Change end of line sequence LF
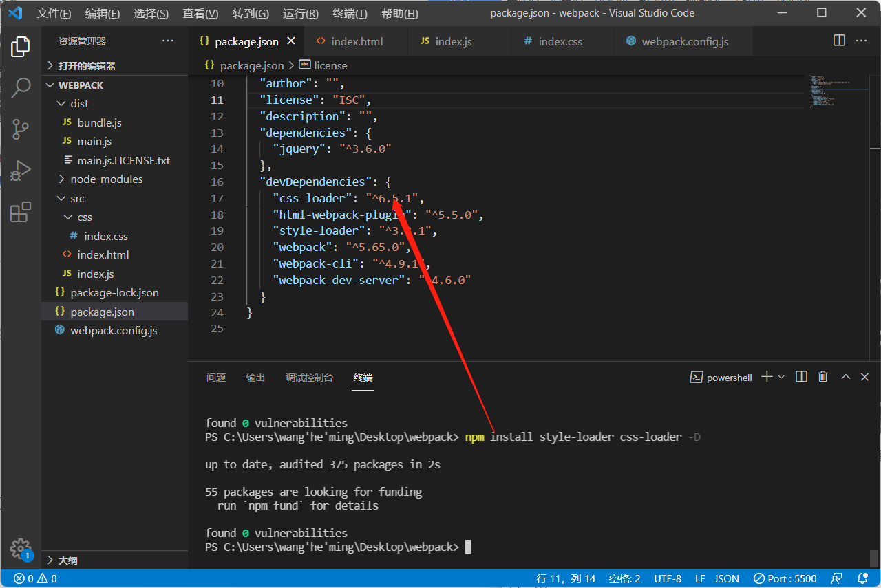This screenshot has height=588, width=881. pos(700,579)
